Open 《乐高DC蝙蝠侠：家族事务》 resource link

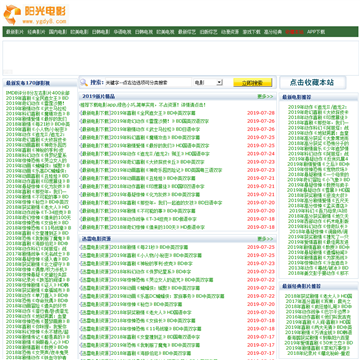pos(167,296)
